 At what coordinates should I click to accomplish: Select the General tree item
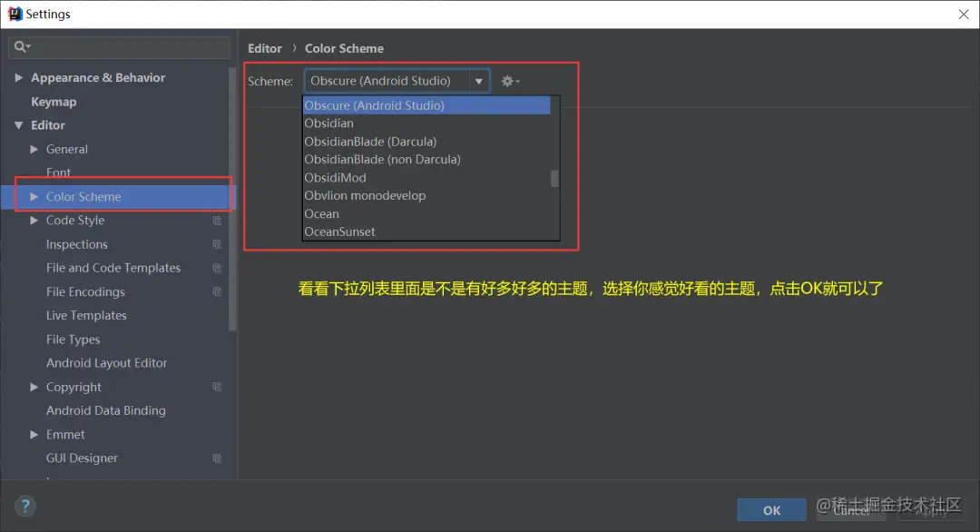(x=67, y=150)
